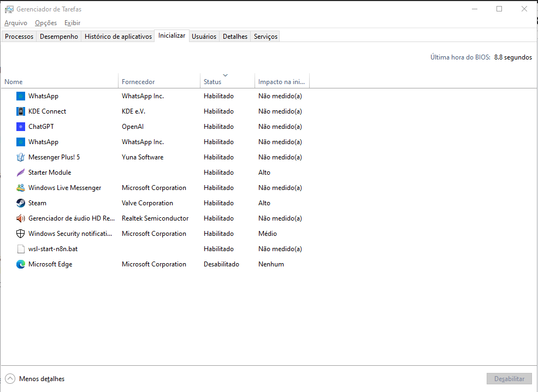Click the Windows Live Messenger icon
This screenshot has height=392, width=538.
pos(21,188)
